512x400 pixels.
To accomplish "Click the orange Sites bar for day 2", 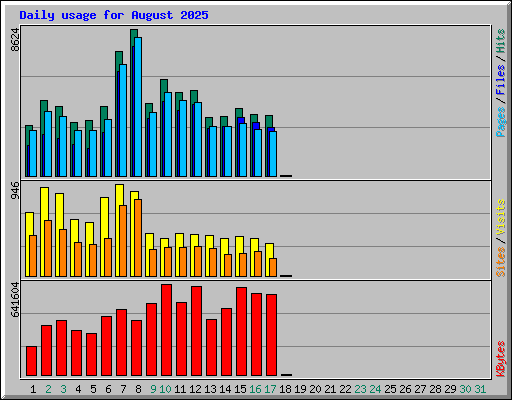I will coord(48,248).
